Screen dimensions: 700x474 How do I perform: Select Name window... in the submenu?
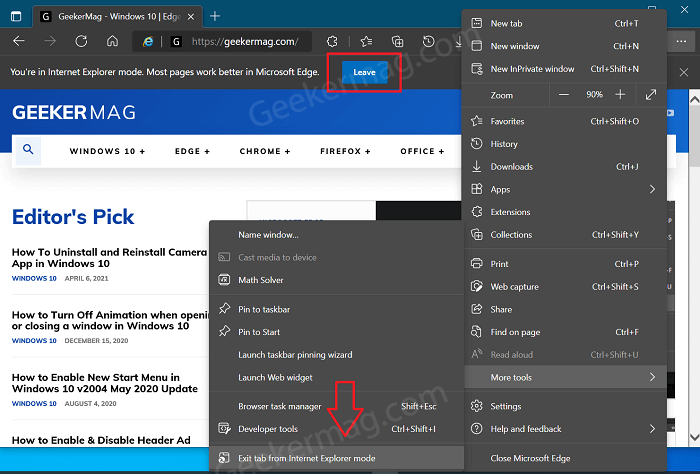point(337,235)
